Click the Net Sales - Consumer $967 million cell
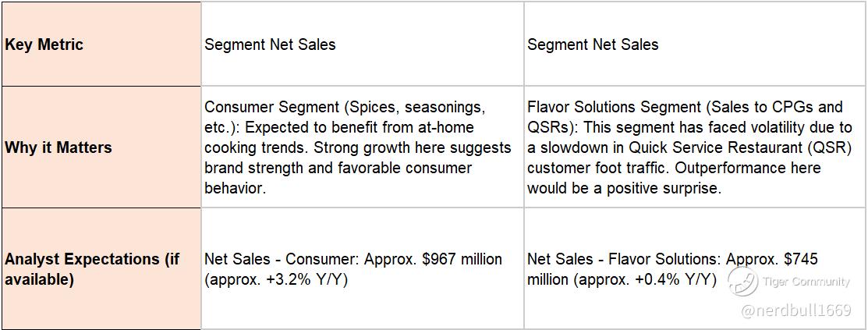 [x=362, y=269]
